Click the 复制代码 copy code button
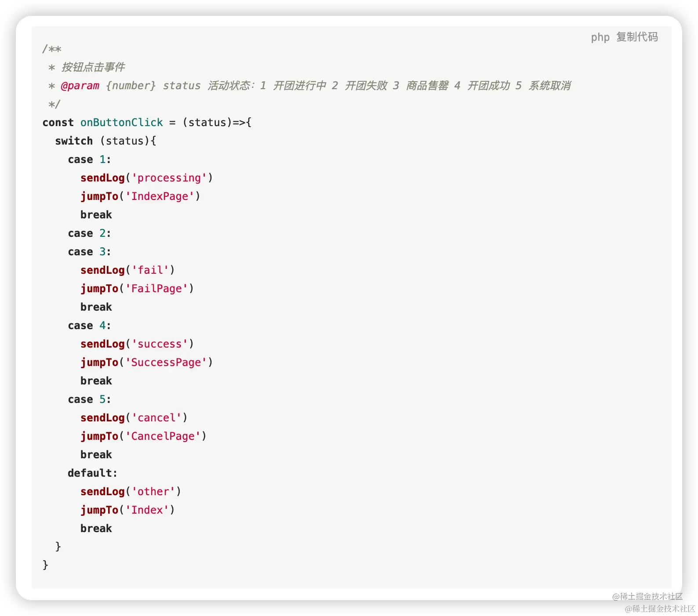The height and width of the screenshot is (616, 698). click(637, 37)
